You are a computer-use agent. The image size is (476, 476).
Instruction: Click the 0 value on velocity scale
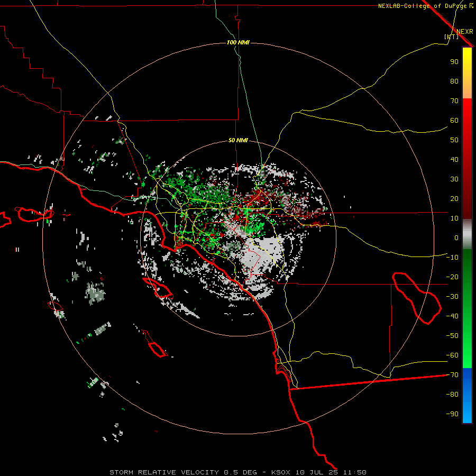click(x=456, y=238)
